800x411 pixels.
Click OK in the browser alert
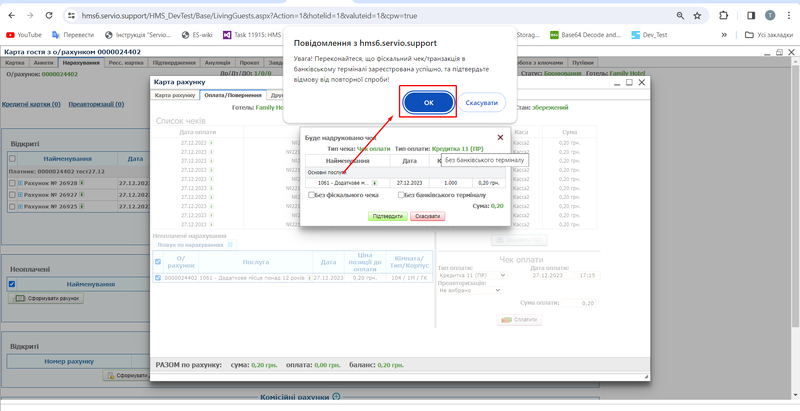[x=428, y=103]
